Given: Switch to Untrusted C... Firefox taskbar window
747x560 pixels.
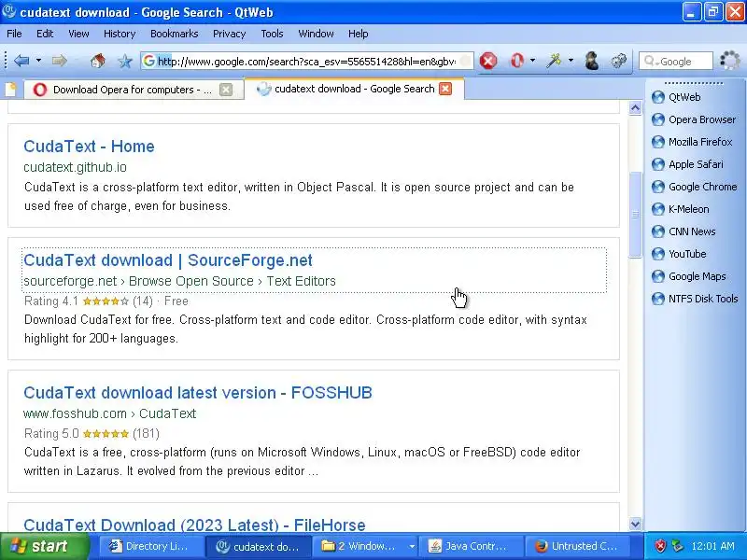Looking at the screenshot, I should click(x=577, y=546).
